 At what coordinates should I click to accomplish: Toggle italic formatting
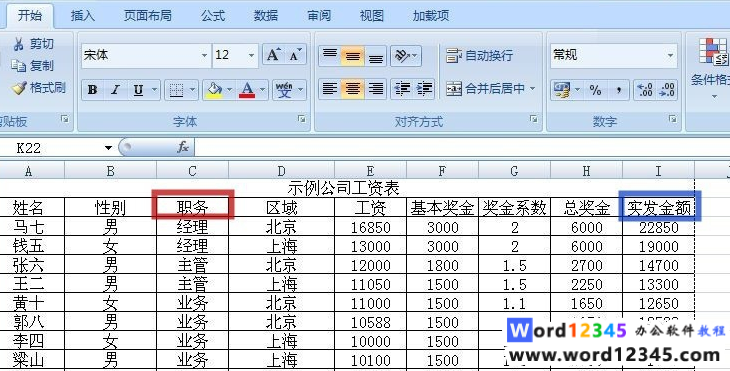coord(115,90)
